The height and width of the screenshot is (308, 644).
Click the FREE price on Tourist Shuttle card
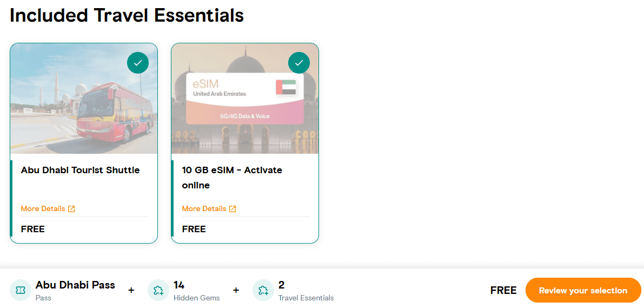(33, 229)
